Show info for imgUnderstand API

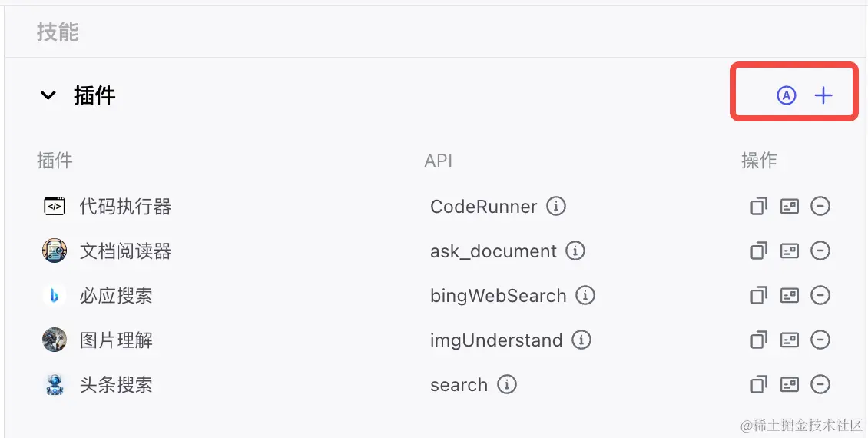click(x=581, y=340)
